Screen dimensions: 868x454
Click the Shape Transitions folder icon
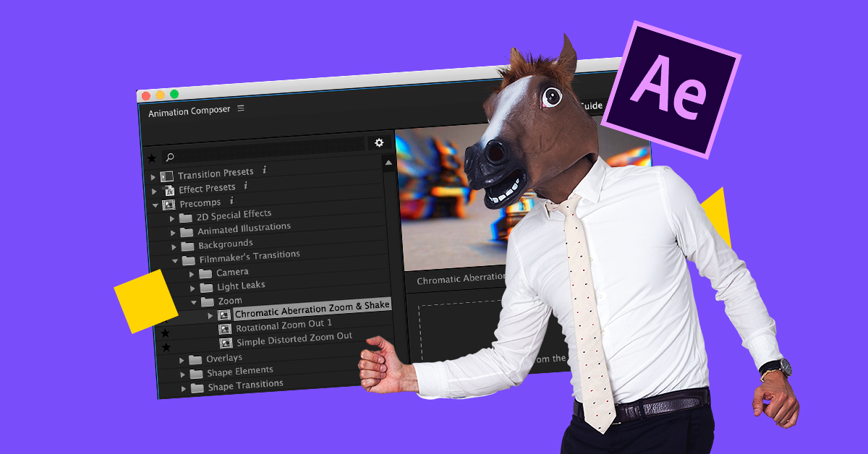coord(197,387)
